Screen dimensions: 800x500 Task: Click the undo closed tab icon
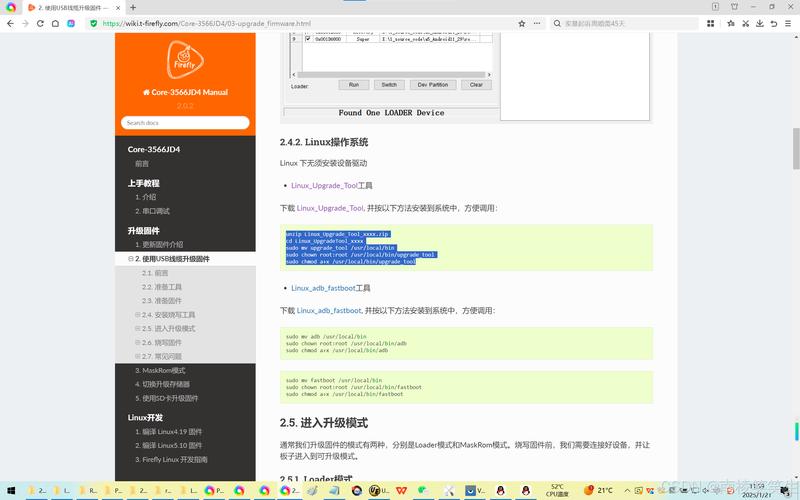[x=774, y=23]
